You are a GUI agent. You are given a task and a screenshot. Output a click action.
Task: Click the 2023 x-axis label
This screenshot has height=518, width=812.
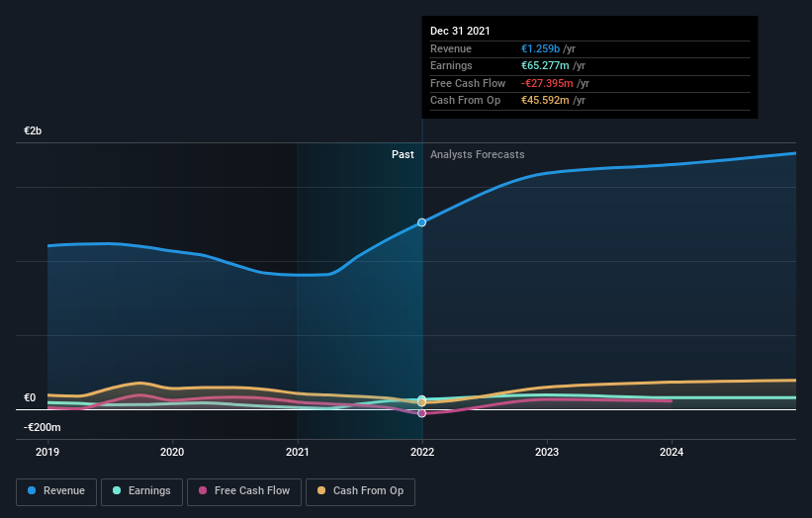[547, 453]
